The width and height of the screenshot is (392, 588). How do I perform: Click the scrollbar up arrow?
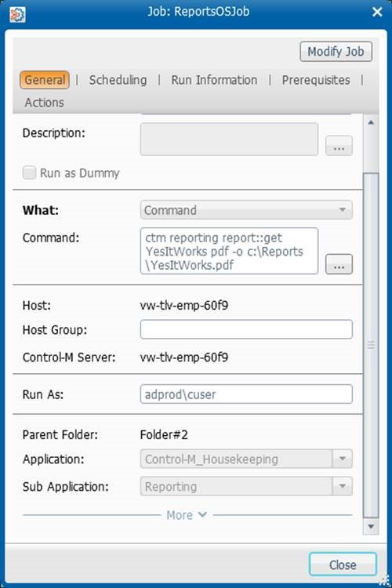tap(371, 122)
